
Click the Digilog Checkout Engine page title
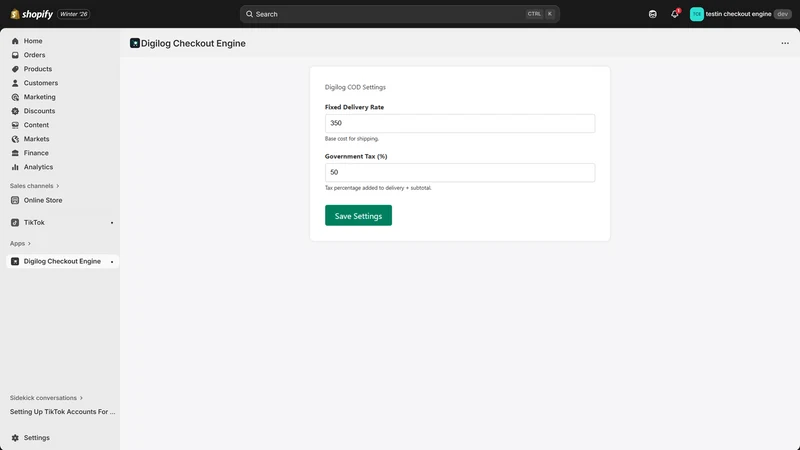pyautogui.click(x=193, y=43)
